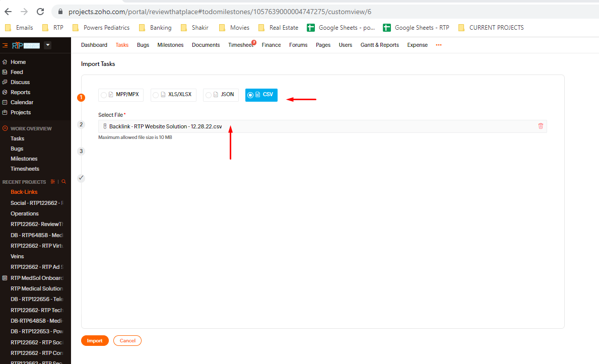Switch to the Dashboard tab

tap(94, 45)
